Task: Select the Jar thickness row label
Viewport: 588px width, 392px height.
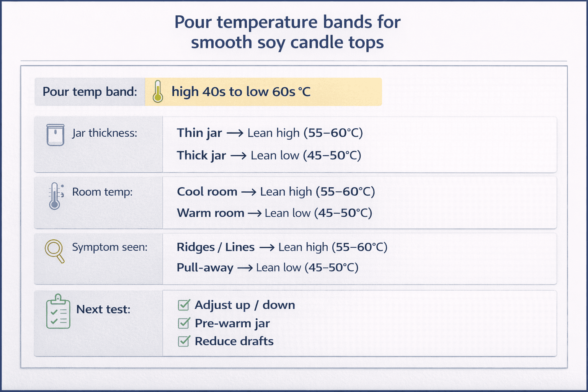Action: click(x=105, y=133)
